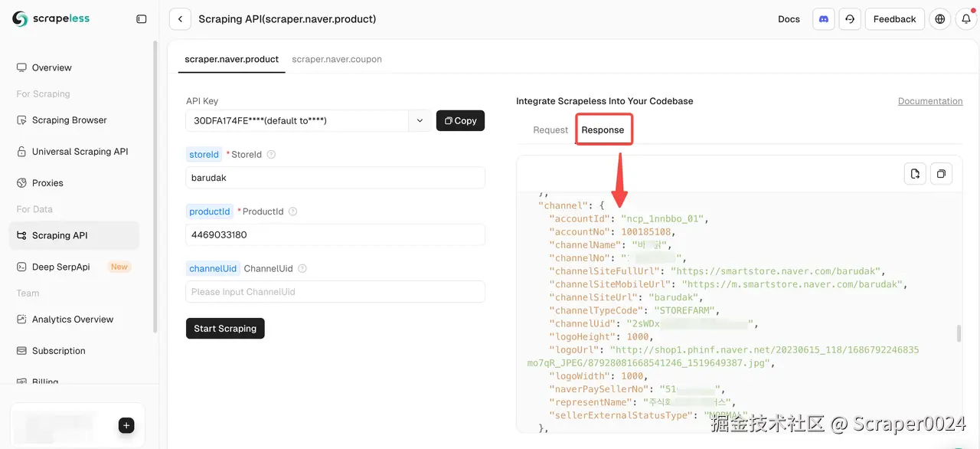
Task: Open Scraping Browser in the sidebar
Action: click(x=69, y=120)
